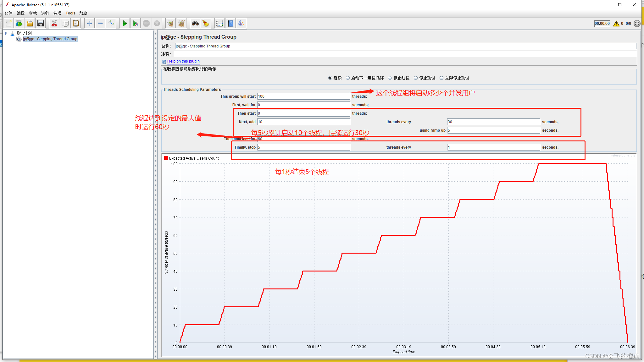This screenshot has height=362, width=644.
Task: Select the 停止线程 radio option
Action: [390, 78]
